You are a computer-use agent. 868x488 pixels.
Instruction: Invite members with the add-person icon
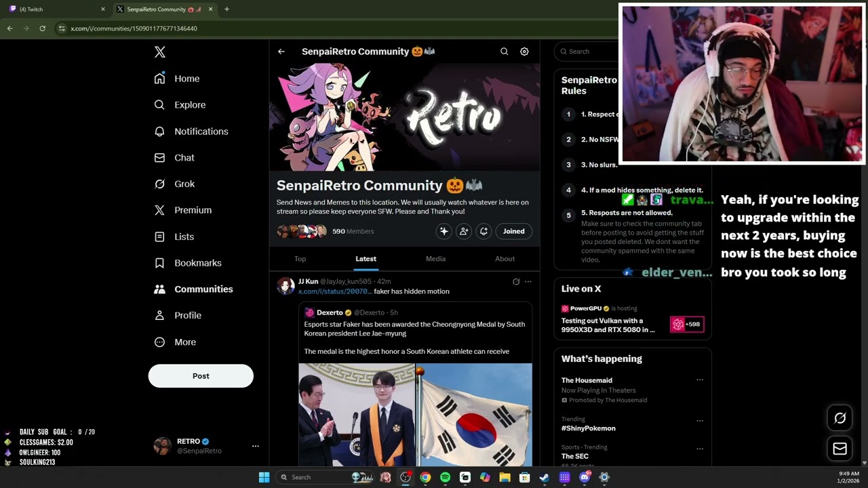464,231
